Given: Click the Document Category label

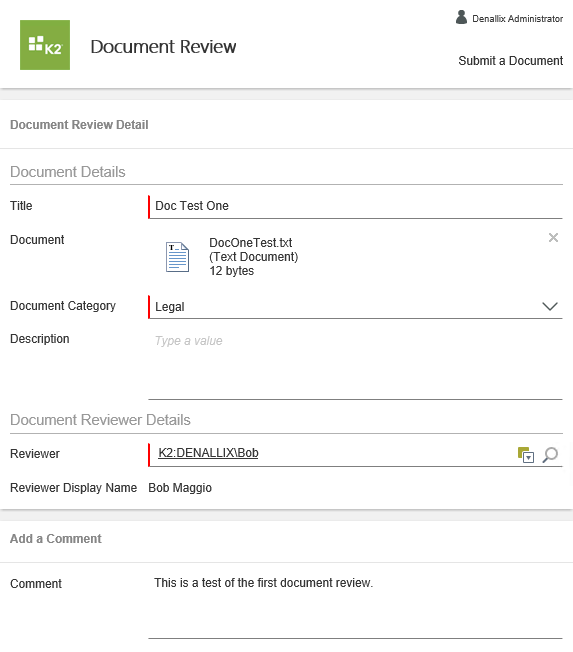Looking at the screenshot, I should tap(63, 306).
